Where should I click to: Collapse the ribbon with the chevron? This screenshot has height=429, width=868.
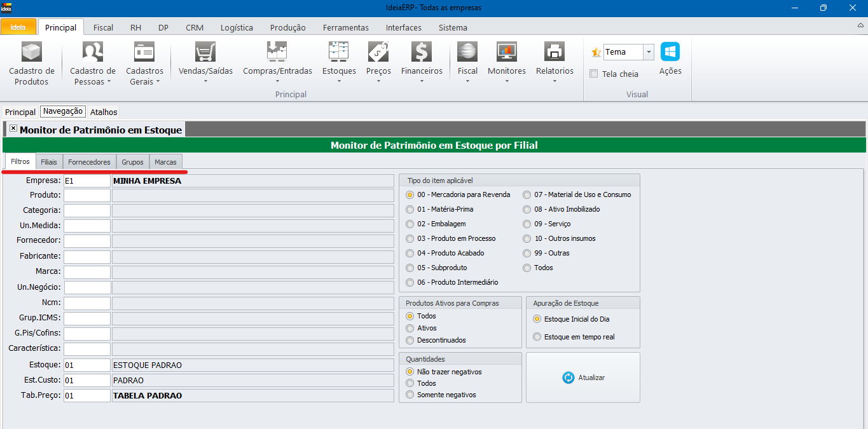click(x=860, y=25)
